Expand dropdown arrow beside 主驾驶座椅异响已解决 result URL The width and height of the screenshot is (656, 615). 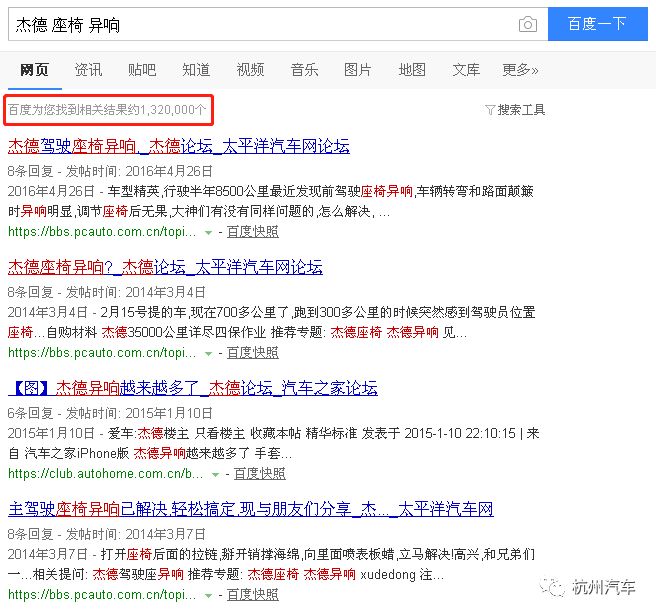(208, 595)
